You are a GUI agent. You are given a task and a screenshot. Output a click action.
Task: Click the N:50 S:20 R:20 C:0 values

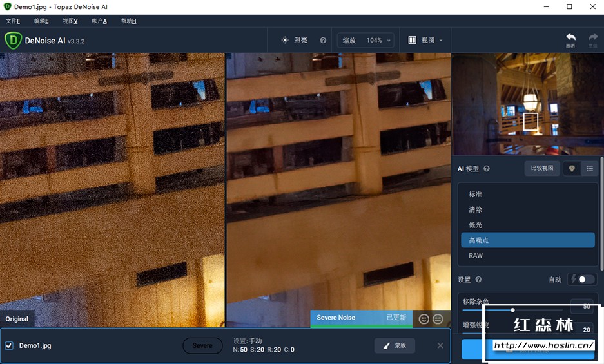tap(264, 350)
